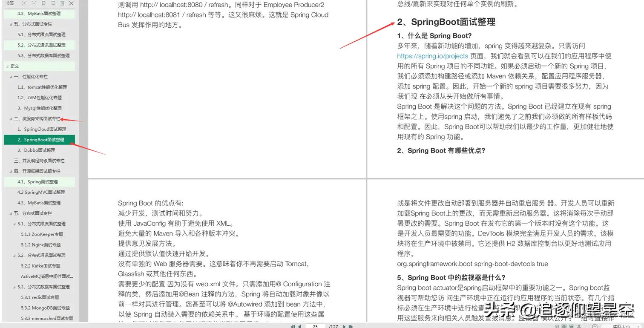644x328 pixels.
Task: Toggle two-page layout view
Action: tap(563, 326)
